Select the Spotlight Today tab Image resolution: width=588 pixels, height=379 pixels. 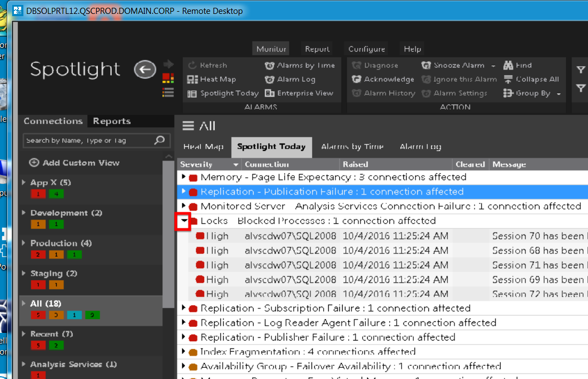tap(271, 147)
